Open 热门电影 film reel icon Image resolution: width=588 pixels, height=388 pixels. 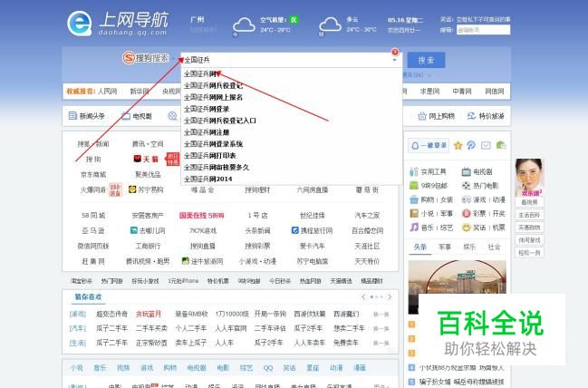tap(466, 185)
